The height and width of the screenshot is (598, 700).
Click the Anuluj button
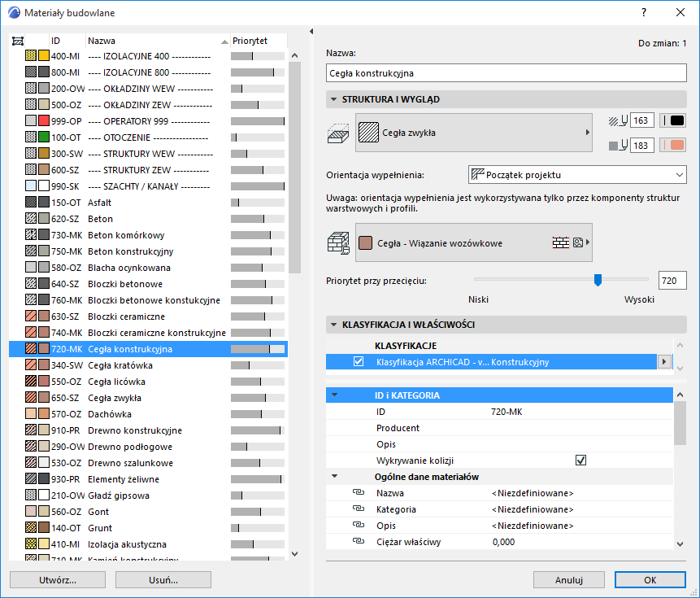569,579
